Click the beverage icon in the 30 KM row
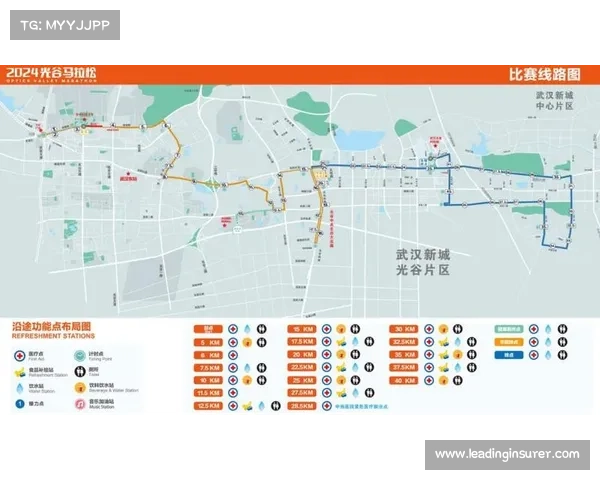The width and height of the screenshot is (600, 480). click(443, 329)
